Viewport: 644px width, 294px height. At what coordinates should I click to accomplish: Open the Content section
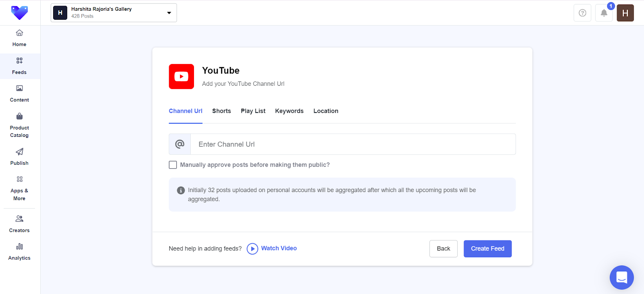19,94
